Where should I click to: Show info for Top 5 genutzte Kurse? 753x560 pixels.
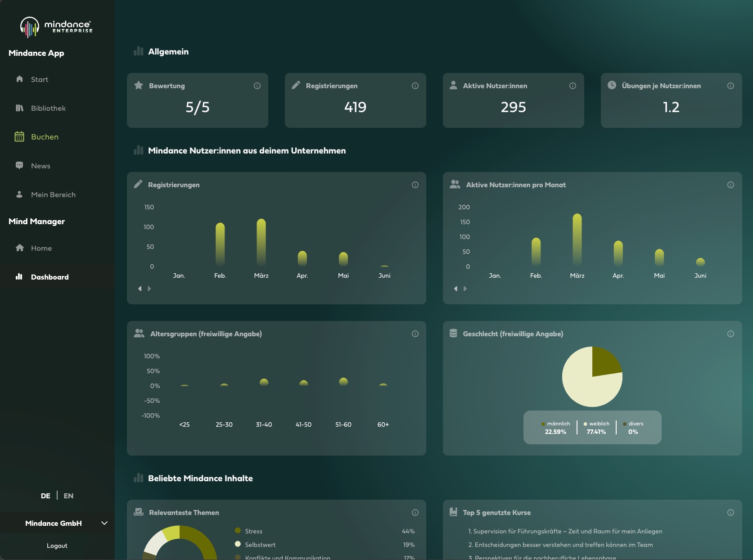coord(730,512)
